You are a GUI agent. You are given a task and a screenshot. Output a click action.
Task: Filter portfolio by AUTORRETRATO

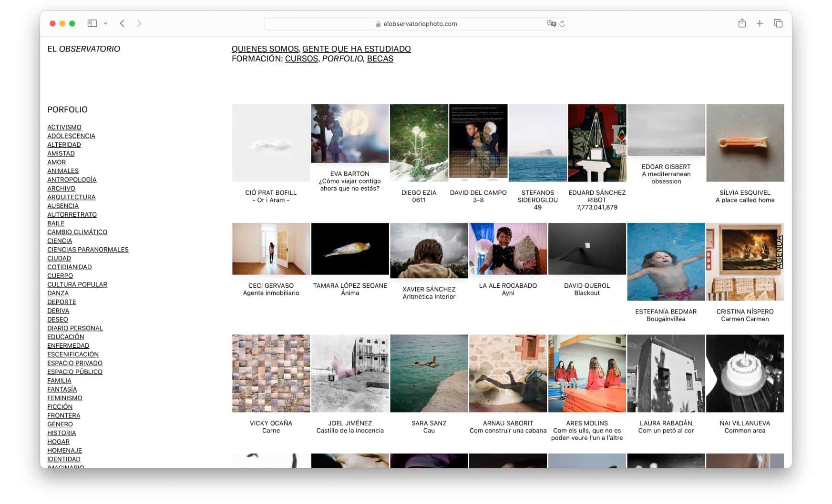[72, 214]
